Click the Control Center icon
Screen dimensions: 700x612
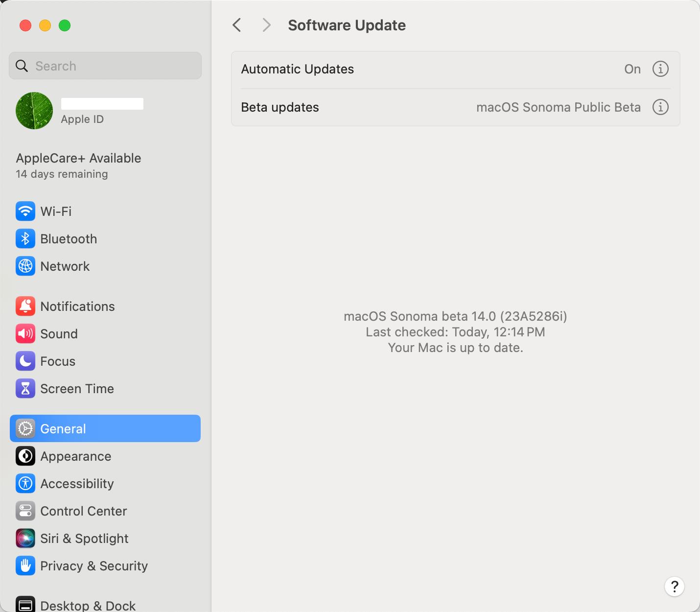click(x=25, y=511)
